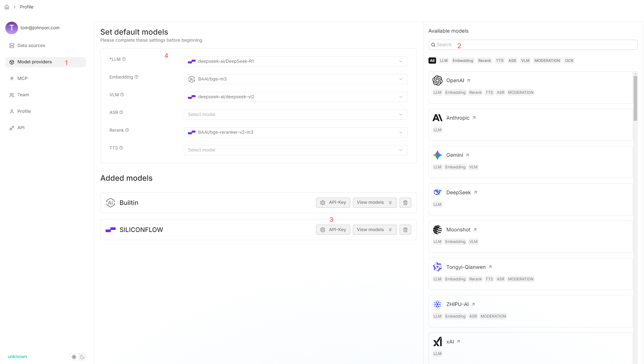Open the Embedding default model dropdown

[296, 79]
